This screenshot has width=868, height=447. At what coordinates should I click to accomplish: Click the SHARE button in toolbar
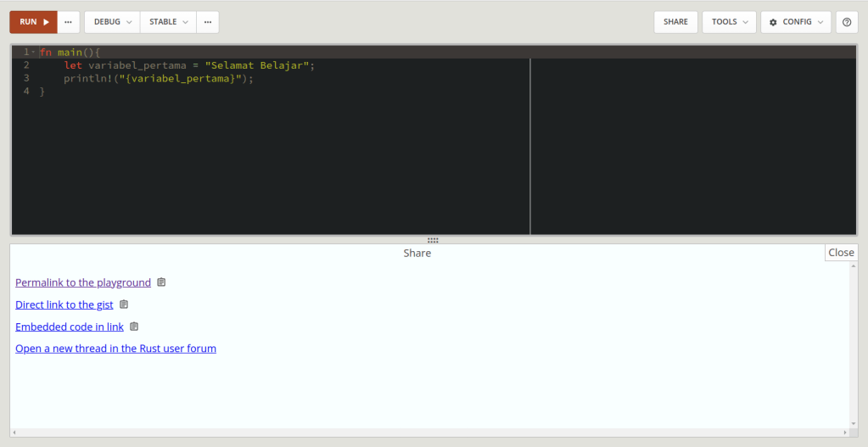675,22
